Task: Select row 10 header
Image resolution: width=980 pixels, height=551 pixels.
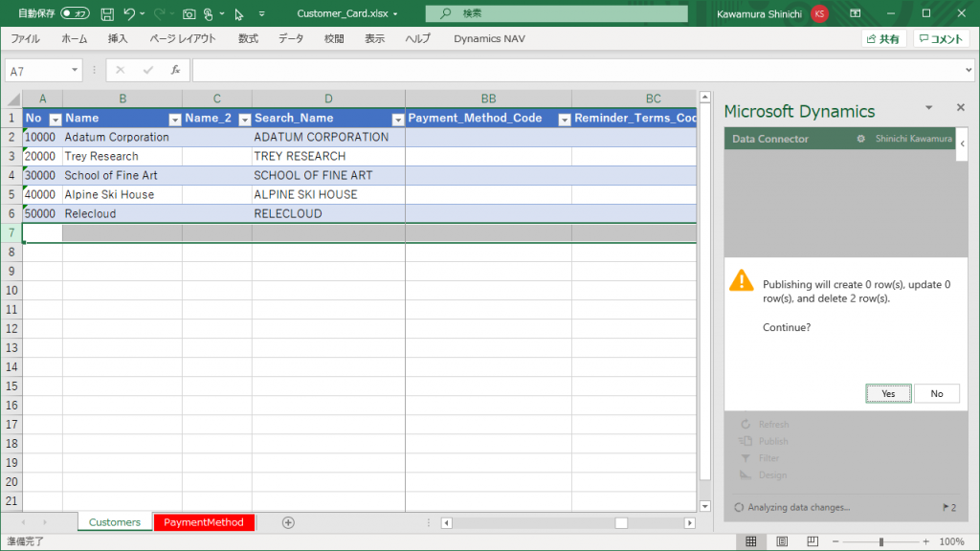Action: click(11, 291)
